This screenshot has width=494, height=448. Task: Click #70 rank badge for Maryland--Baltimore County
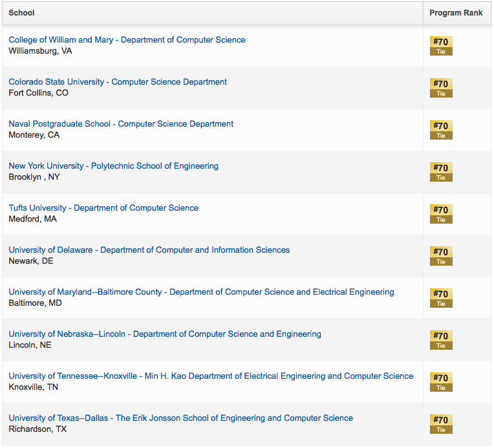(x=441, y=298)
